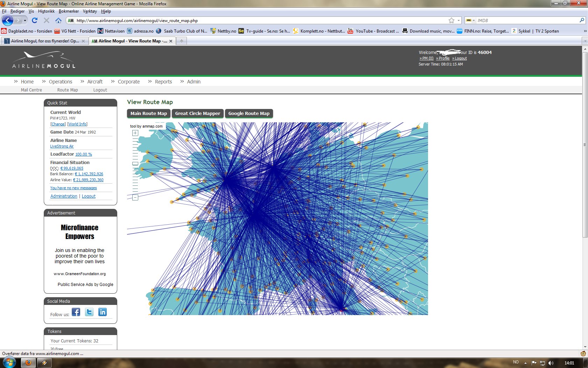Screen dimensions: 588x368
Task: Open the Facebook follow icon
Action: coord(76,312)
